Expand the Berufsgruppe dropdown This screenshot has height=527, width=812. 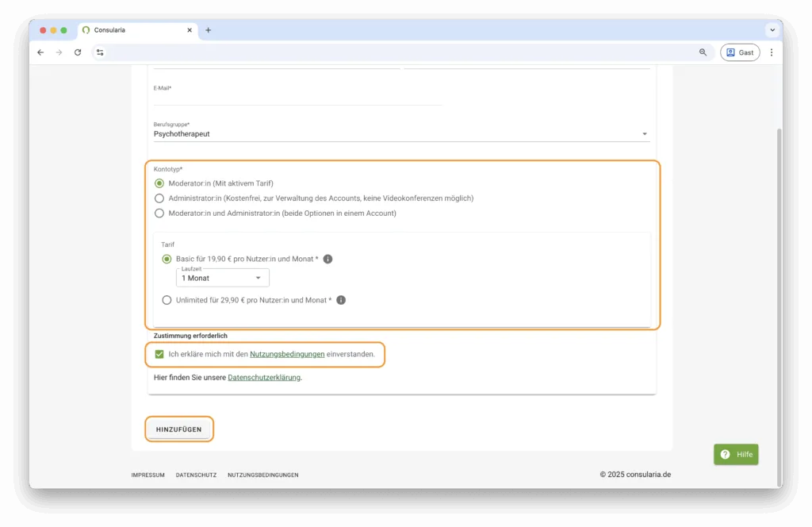coord(401,134)
